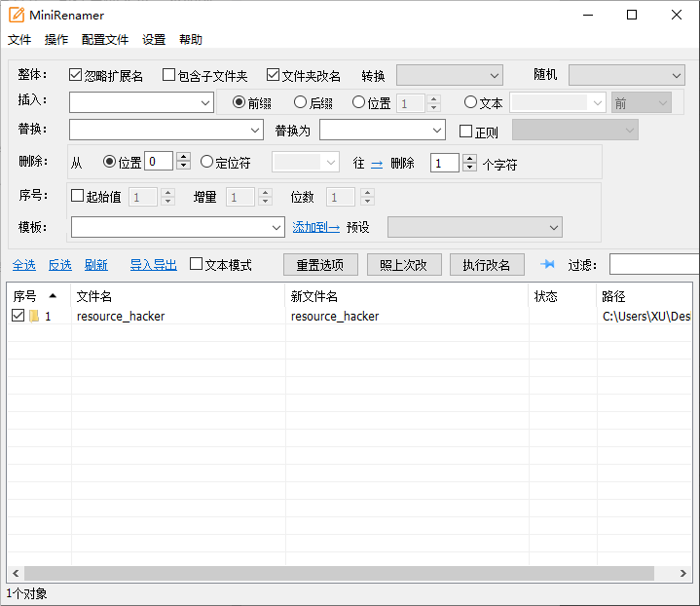
Task: Click the 过滤 filter input field
Action: click(x=654, y=264)
